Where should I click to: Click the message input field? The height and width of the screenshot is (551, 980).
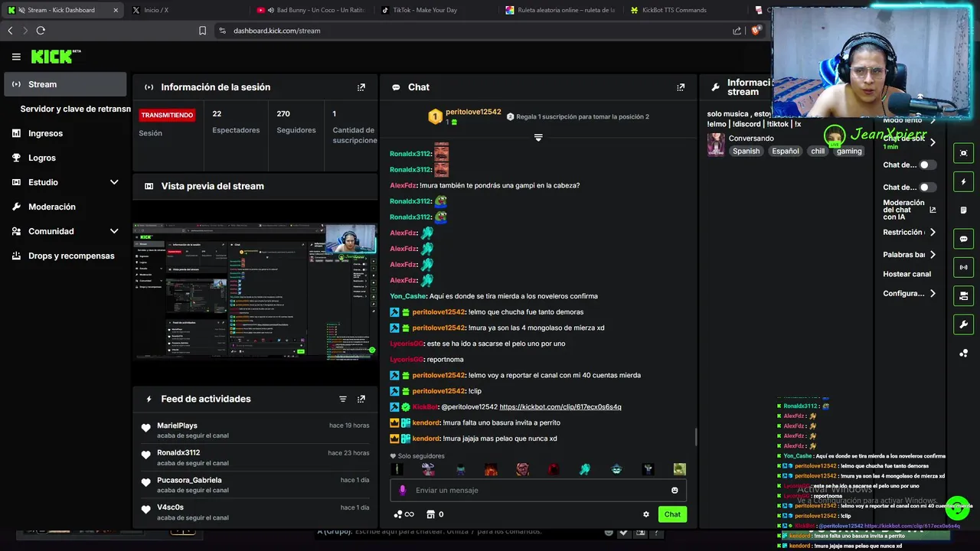538,491
